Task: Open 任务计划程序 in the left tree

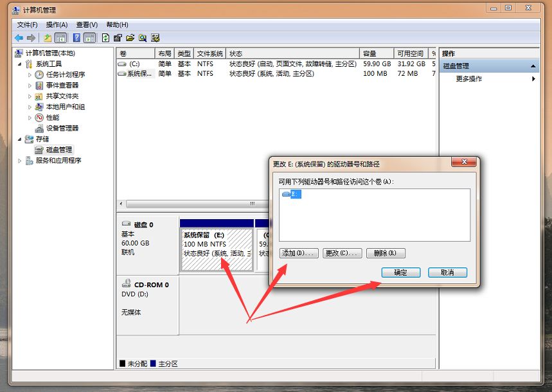Action: (x=65, y=75)
